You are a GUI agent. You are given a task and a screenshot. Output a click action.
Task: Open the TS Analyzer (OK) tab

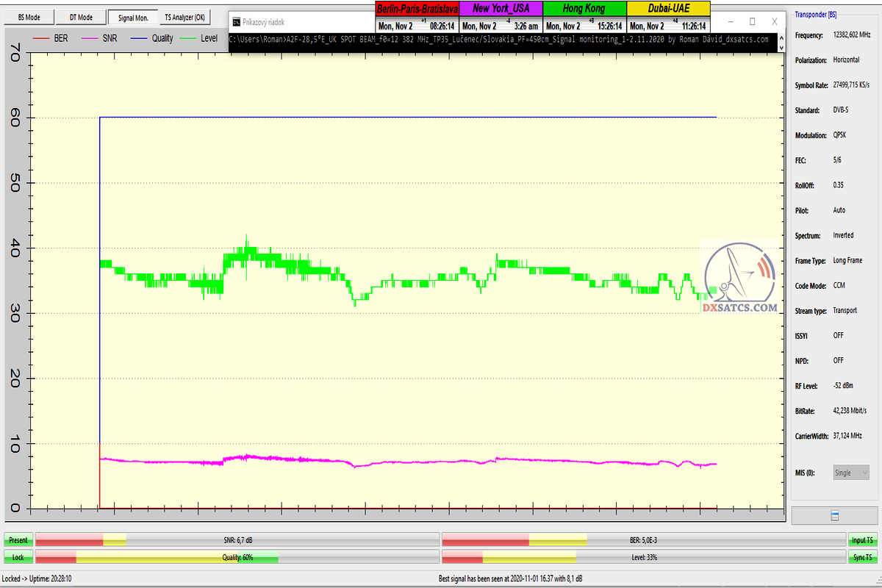[x=185, y=17]
